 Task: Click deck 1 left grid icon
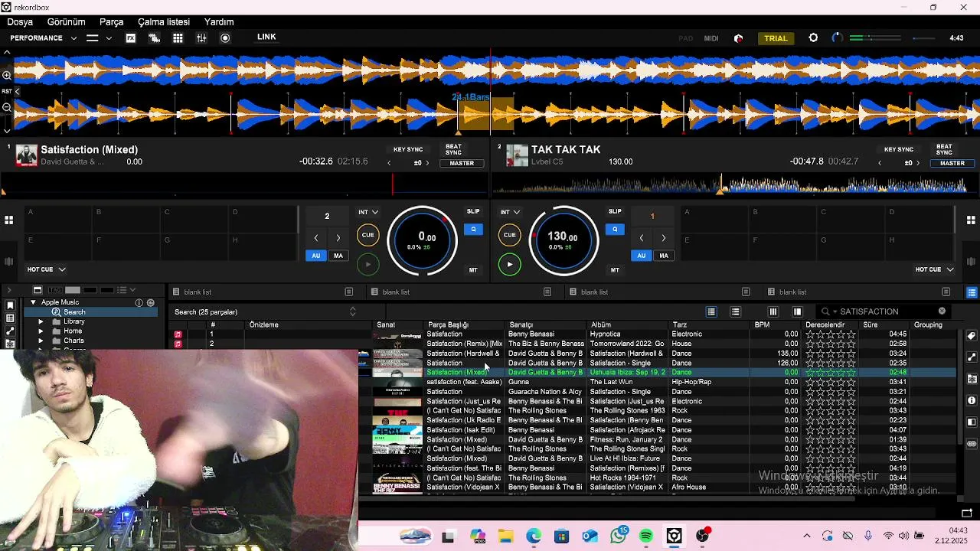pyautogui.click(x=8, y=220)
